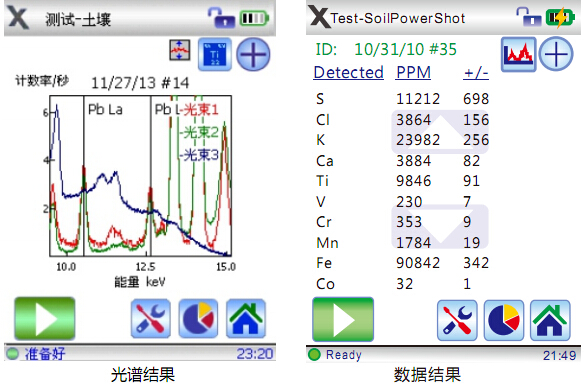Tap the plus icon on spectrum screen

coord(253,54)
